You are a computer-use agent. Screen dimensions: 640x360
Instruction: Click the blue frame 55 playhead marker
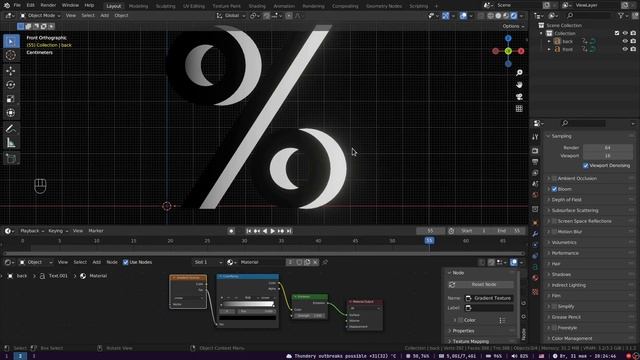pos(429,241)
